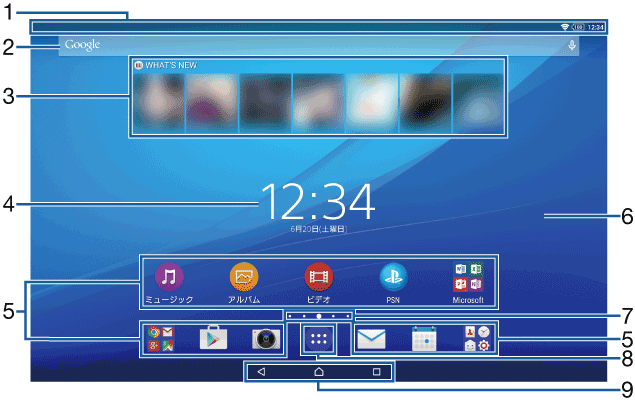This screenshot has width=635, height=403.
Task: Tap the Google voice search microphone
Action: click(572, 45)
